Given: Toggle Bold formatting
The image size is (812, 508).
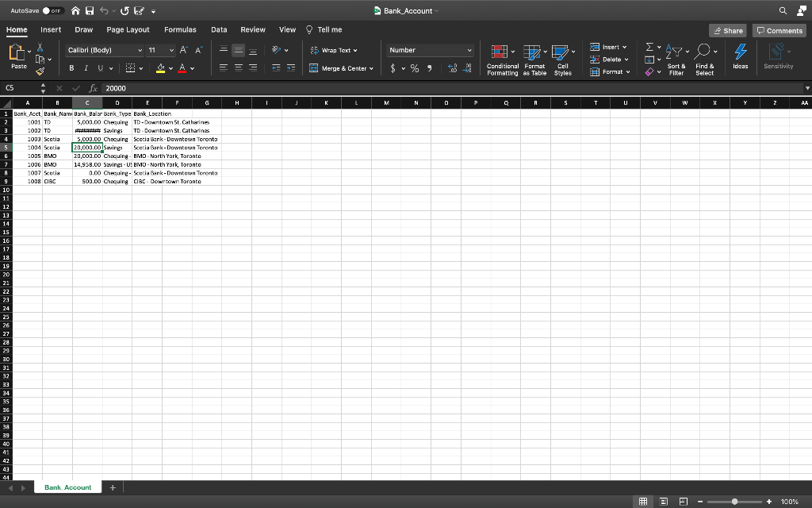Looking at the screenshot, I should 71,68.
